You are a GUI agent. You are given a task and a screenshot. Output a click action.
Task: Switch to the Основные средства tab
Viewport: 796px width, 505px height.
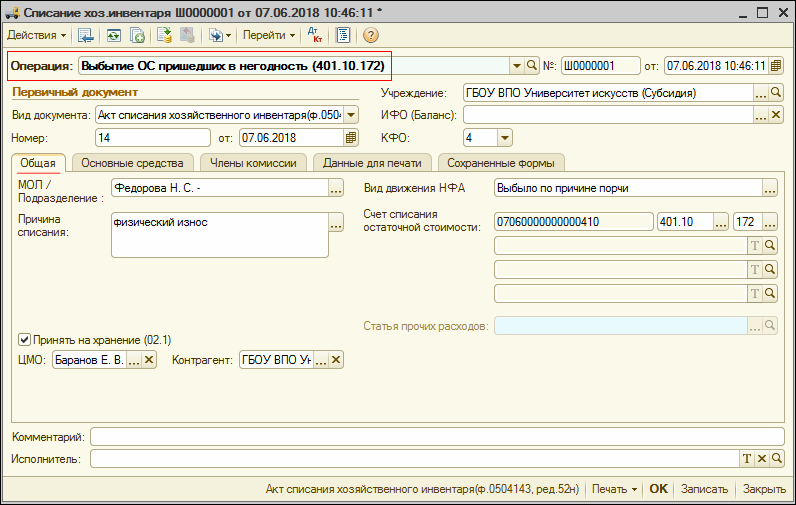(132, 163)
